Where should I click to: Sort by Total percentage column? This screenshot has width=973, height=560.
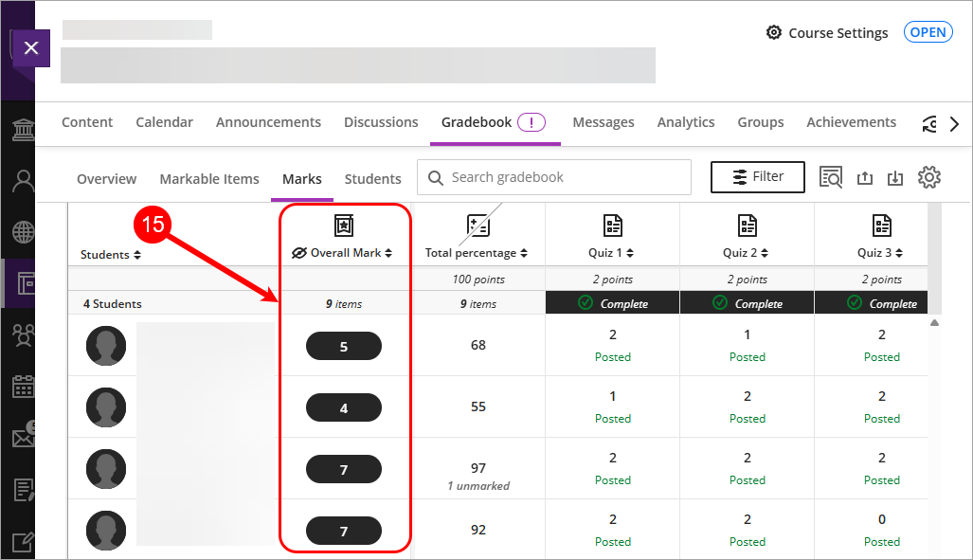click(x=524, y=253)
